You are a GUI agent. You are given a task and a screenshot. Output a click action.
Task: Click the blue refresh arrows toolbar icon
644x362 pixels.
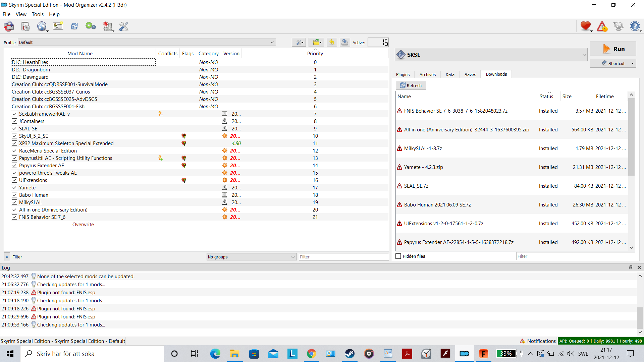coord(74,26)
